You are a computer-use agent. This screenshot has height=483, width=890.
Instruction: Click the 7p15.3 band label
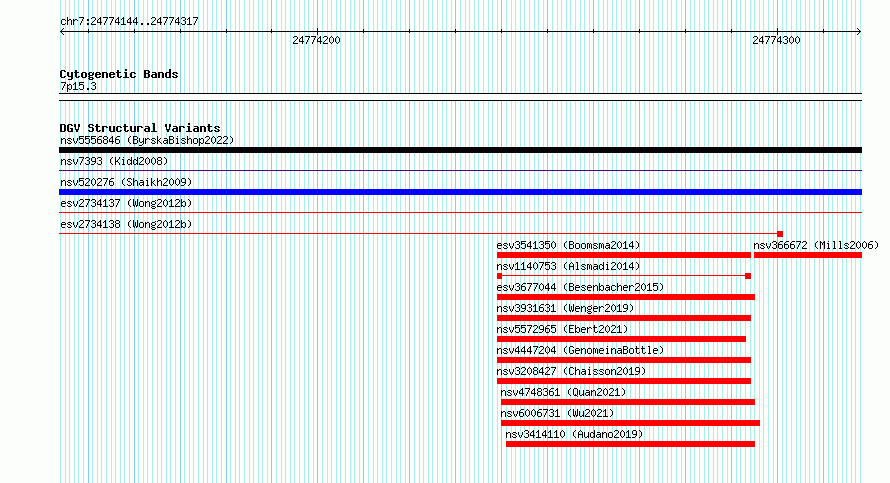(x=78, y=86)
